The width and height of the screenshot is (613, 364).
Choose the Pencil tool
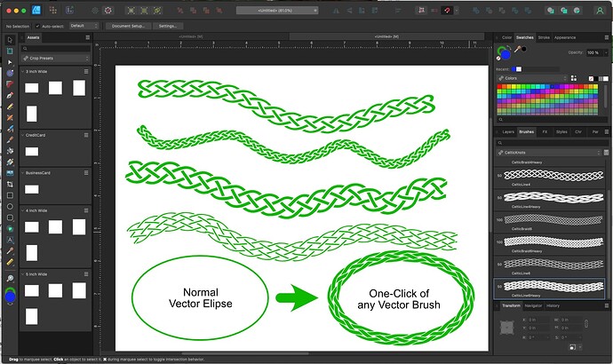10,106
